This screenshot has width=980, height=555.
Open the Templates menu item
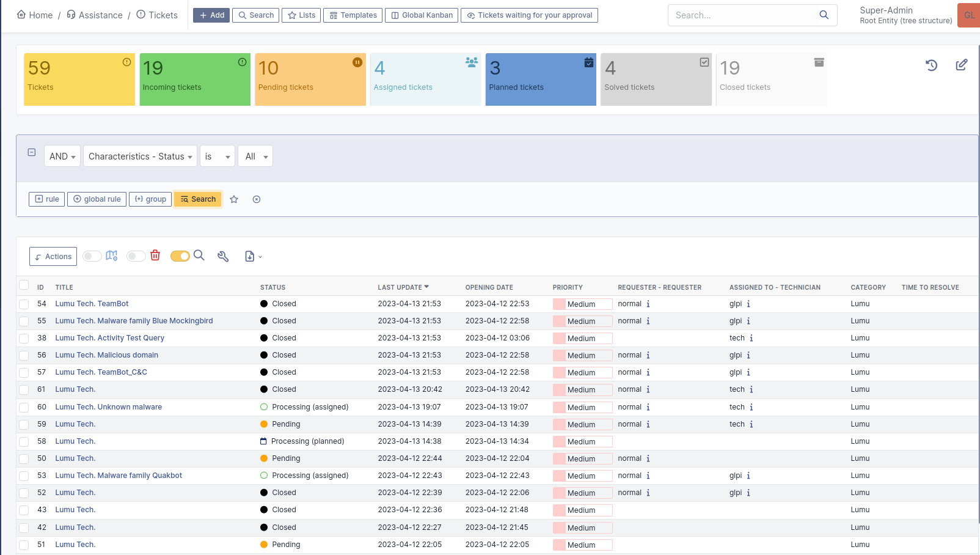(353, 15)
